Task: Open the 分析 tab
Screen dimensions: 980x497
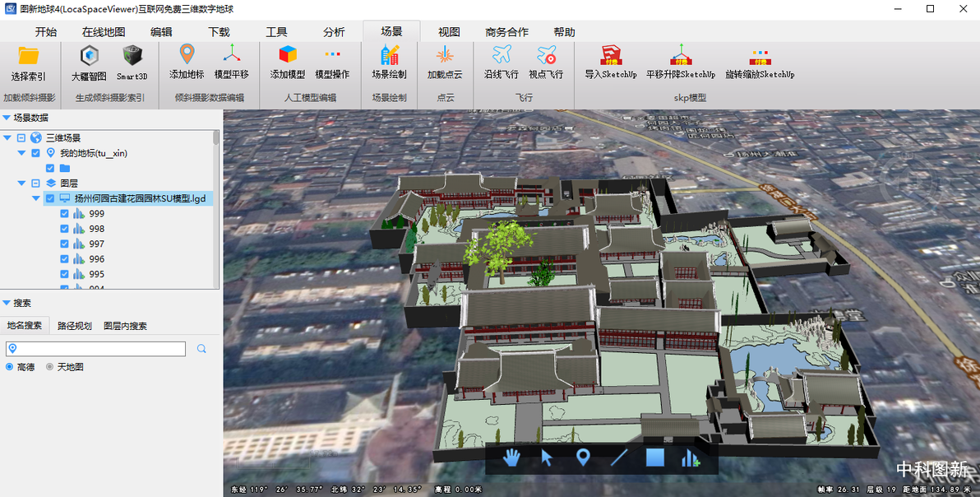Action: point(334,32)
